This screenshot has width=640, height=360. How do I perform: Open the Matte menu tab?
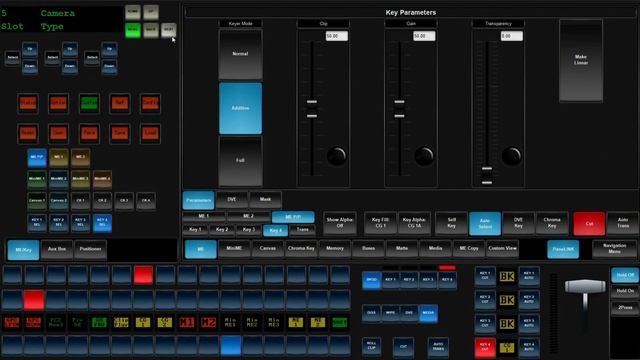pyautogui.click(x=402, y=249)
